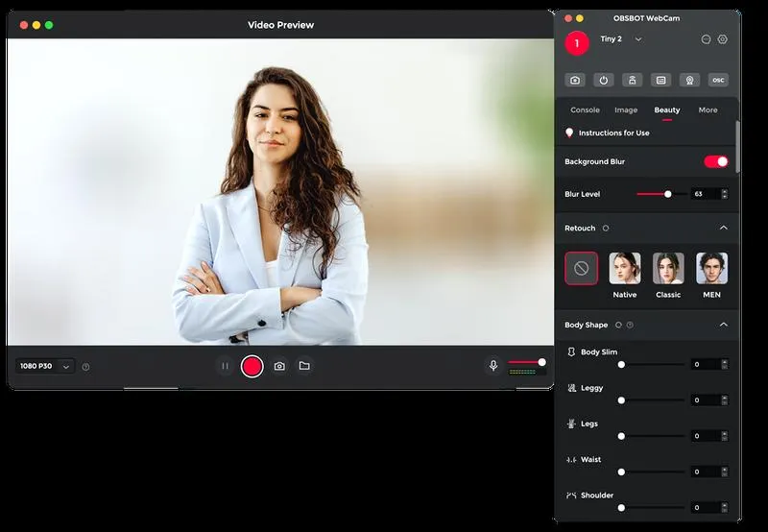The image size is (768, 532).
Task: Take a snapshot with the preview camera icon
Action: pyautogui.click(x=279, y=366)
